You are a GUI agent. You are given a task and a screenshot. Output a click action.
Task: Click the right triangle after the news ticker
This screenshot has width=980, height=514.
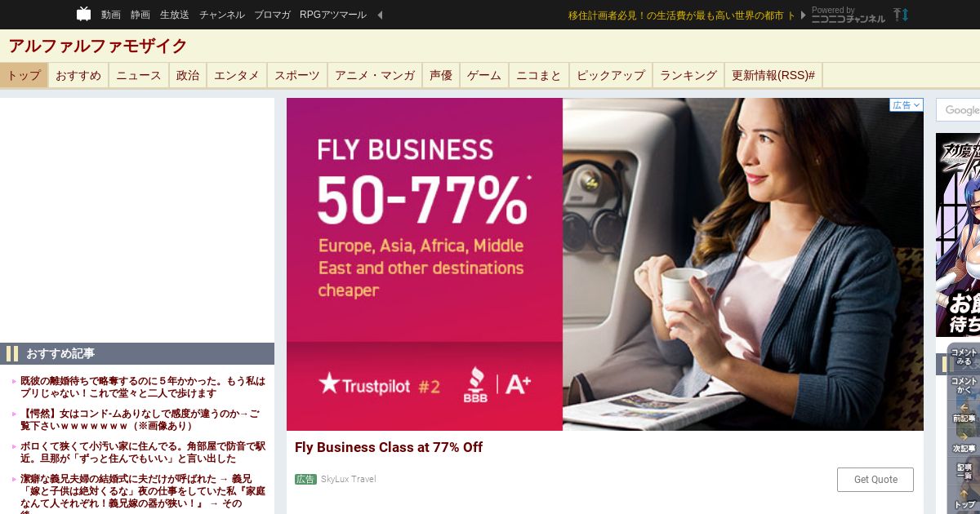804,15
